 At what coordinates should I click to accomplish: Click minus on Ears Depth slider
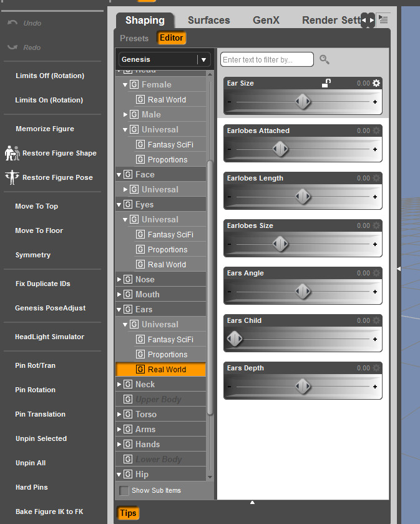click(230, 387)
